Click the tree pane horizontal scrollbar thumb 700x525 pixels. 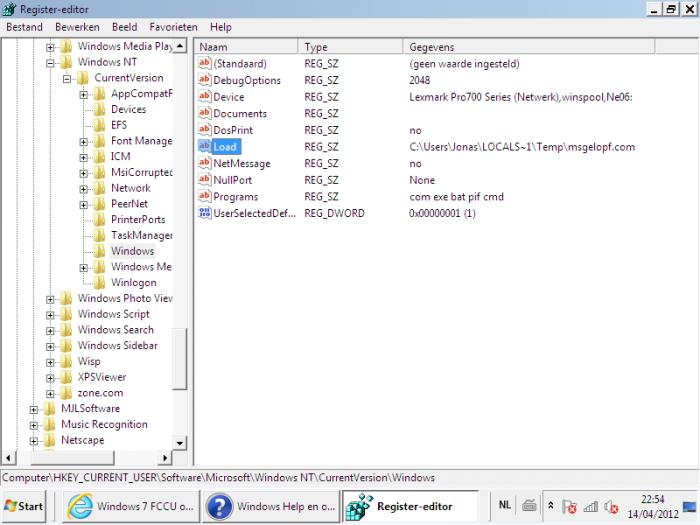pos(72,458)
